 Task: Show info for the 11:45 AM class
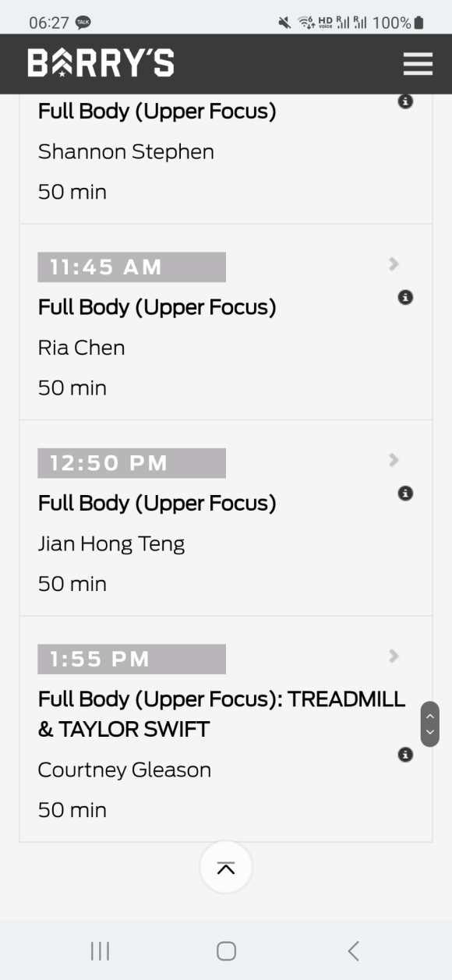click(405, 297)
